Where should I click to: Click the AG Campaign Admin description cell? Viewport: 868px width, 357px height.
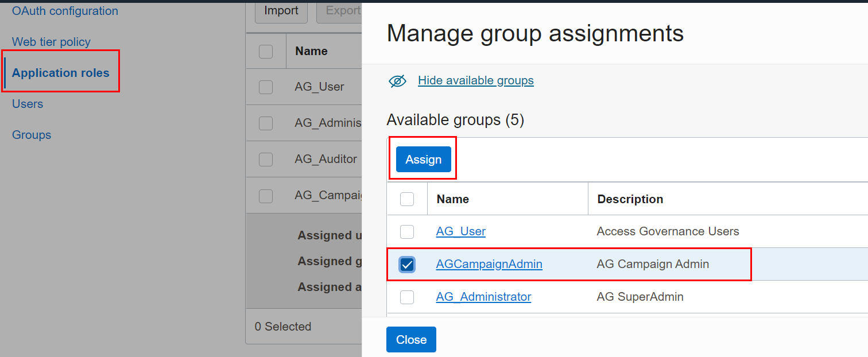[x=653, y=264]
